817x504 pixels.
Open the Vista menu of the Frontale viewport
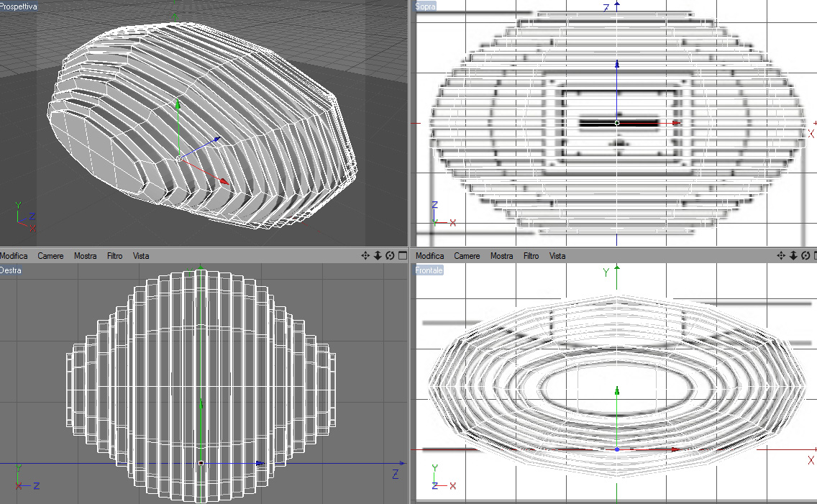click(557, 256)
